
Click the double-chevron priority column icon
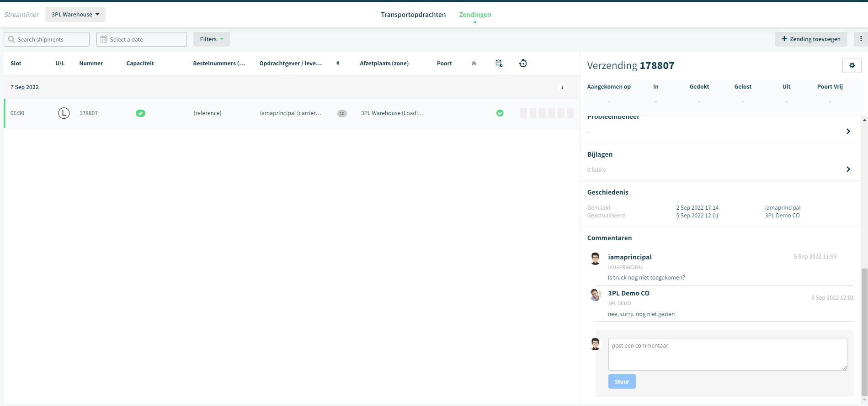click(x=474, y=63)
